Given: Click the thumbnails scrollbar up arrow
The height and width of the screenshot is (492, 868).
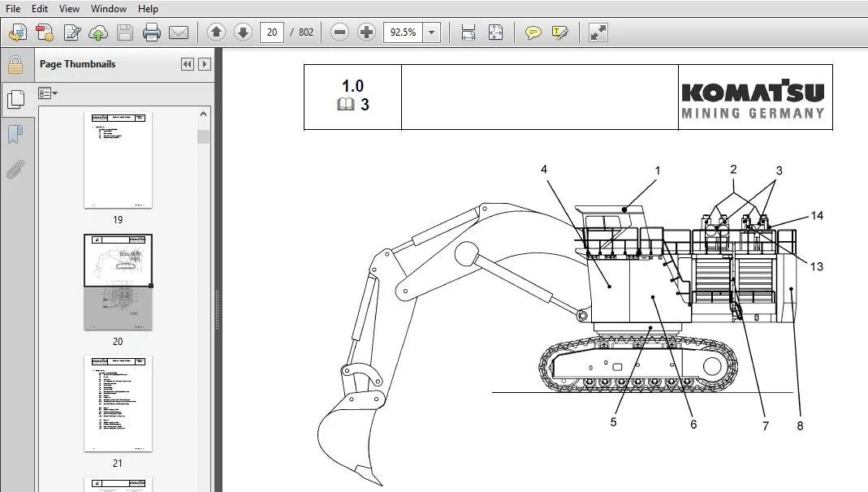Looking at the screenshot, I should pos(203,114).
